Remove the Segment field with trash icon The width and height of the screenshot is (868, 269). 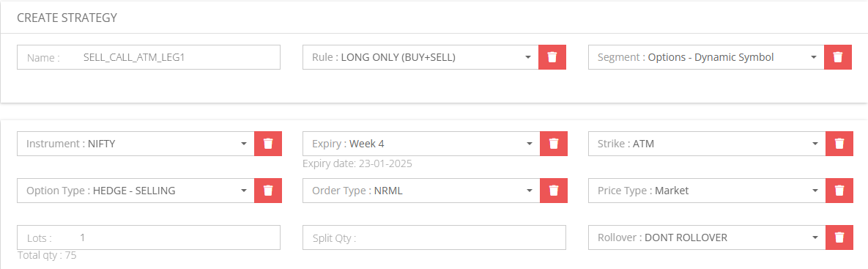[837, 57]
